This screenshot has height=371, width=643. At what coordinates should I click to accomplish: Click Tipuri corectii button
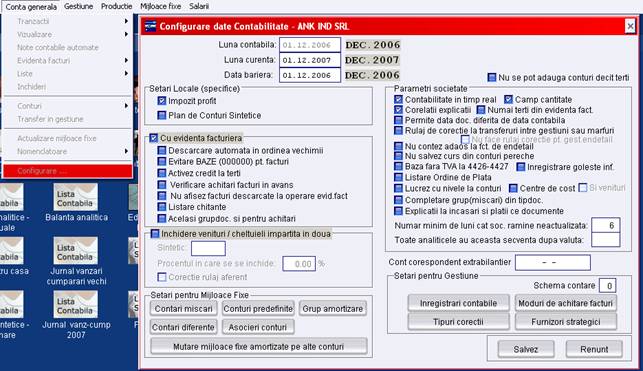pyautogui.click(x=458, y=322)
